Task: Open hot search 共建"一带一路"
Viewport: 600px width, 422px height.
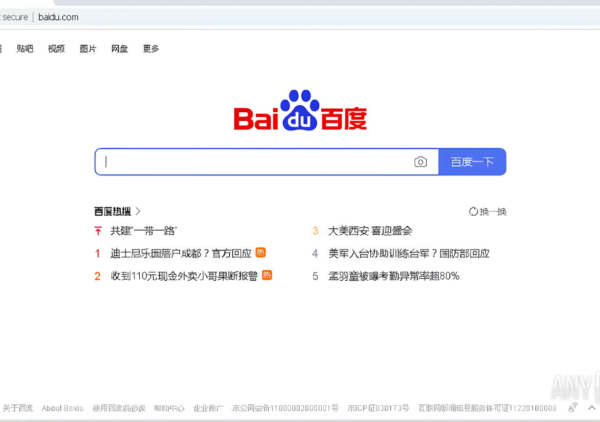Action: (x=143, y=231)
